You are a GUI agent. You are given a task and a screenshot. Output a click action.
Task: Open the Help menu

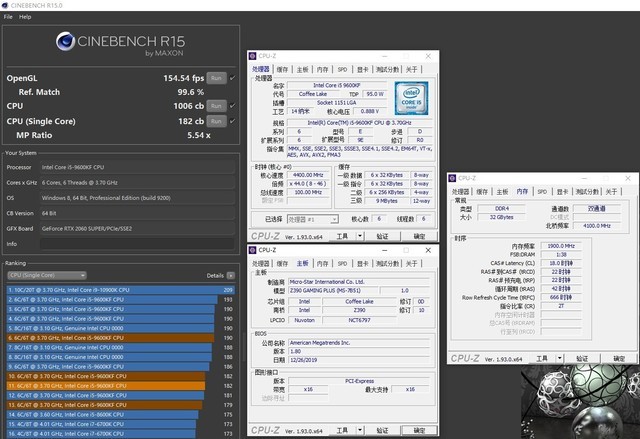pyautogui.click(x=25, y=17)
